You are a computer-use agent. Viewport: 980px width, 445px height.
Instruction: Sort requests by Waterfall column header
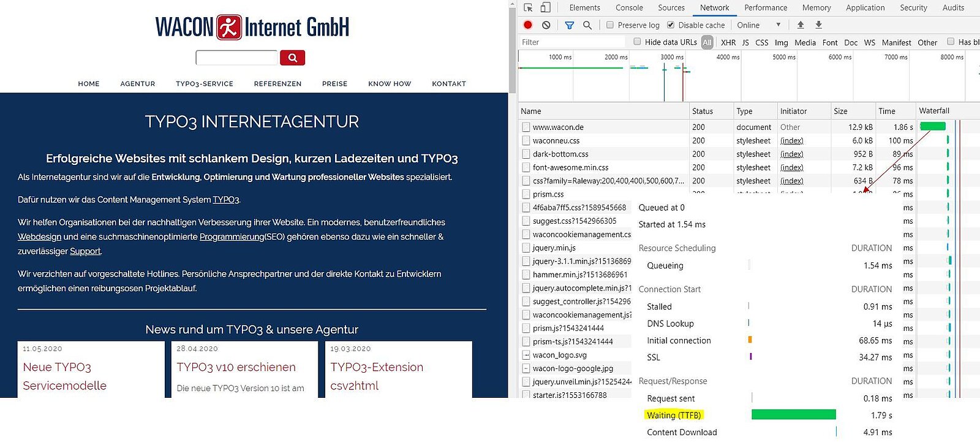click(x=934, y=111)
